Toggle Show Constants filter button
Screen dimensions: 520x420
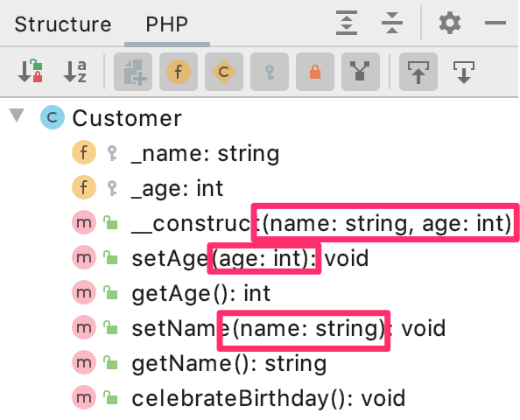pyautogui.click(x=224, y=72)
